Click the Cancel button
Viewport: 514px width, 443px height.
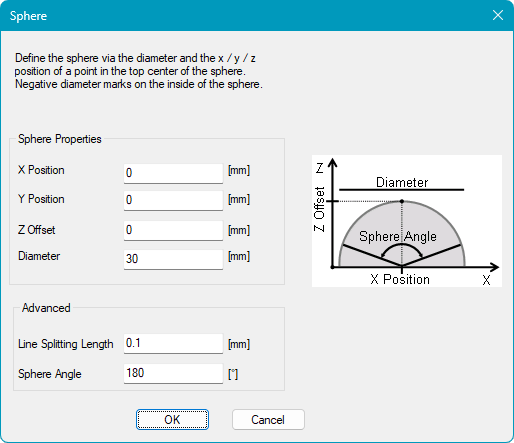point(268,419)
